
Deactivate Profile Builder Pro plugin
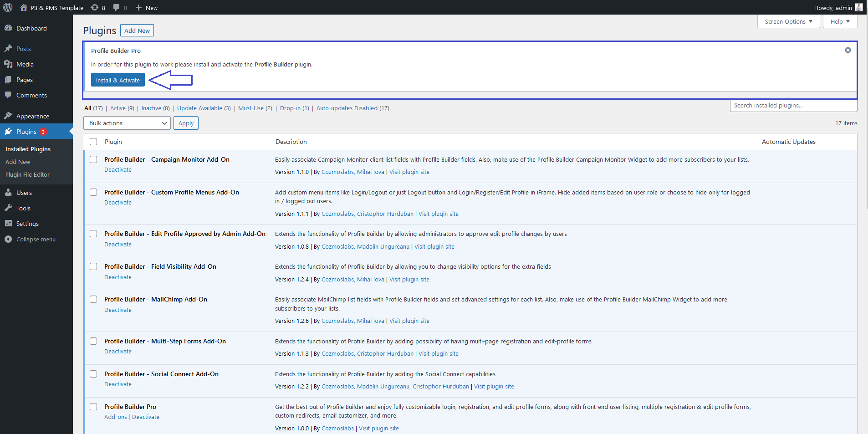[146, 417]
